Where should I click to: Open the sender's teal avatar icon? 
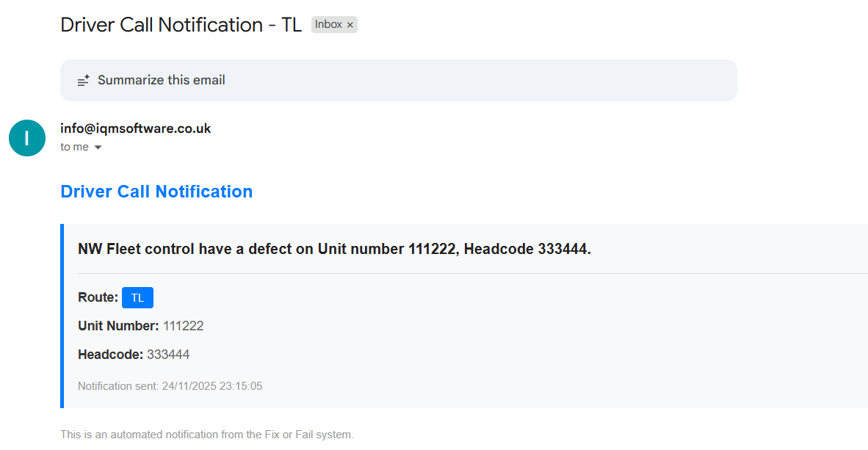click(x=27, y=138)
